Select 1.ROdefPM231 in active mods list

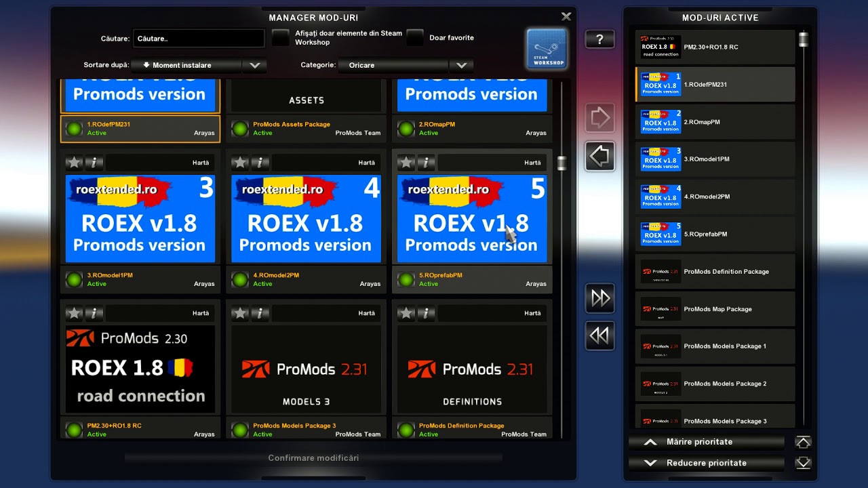pos(715,85)
